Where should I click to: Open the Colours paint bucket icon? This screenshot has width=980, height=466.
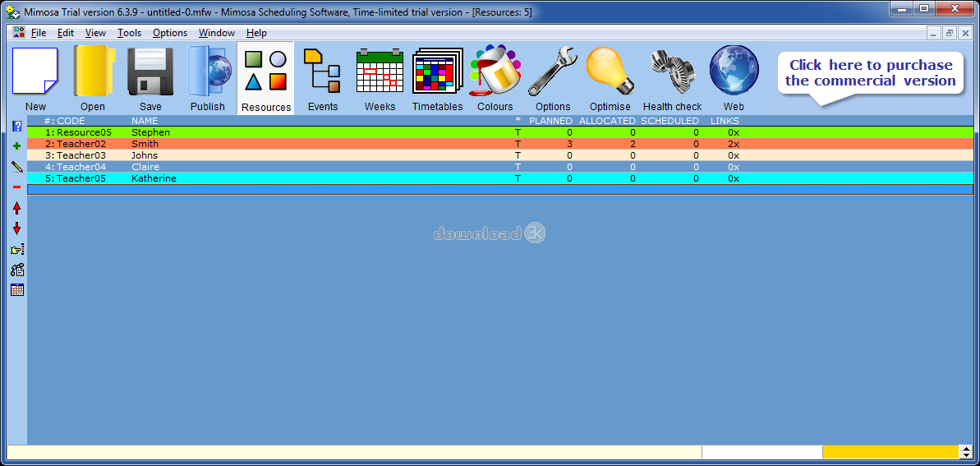tap(495, 72)
